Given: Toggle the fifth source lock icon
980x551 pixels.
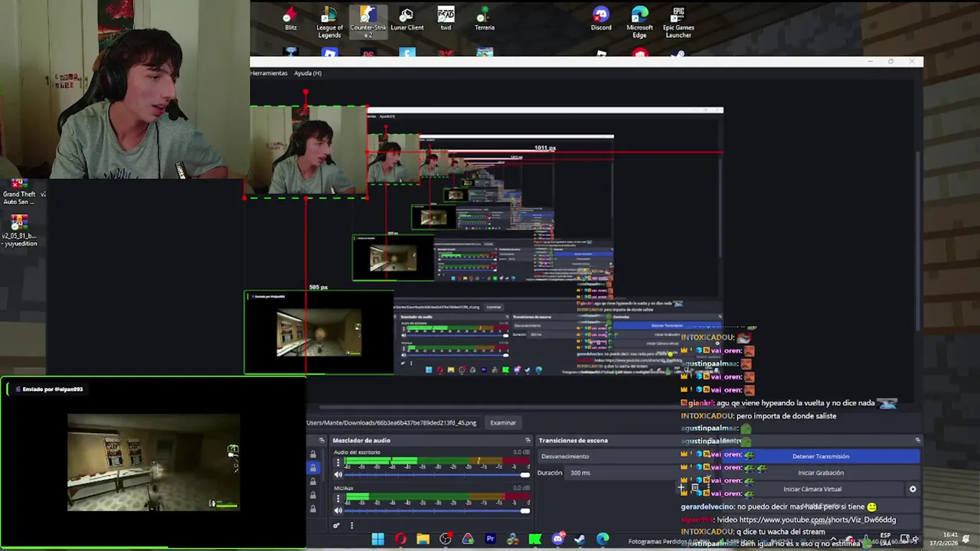Looking at the screenshot, I should pos(312,510).
